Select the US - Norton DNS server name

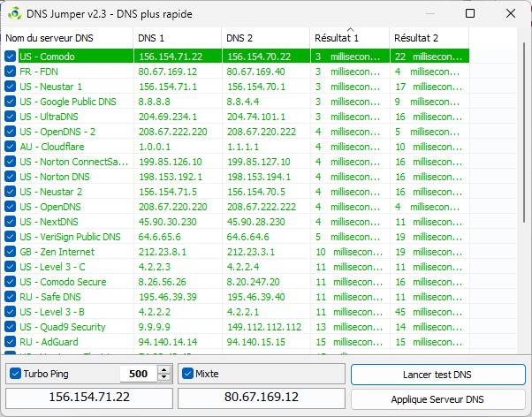(x=55, y=177)
